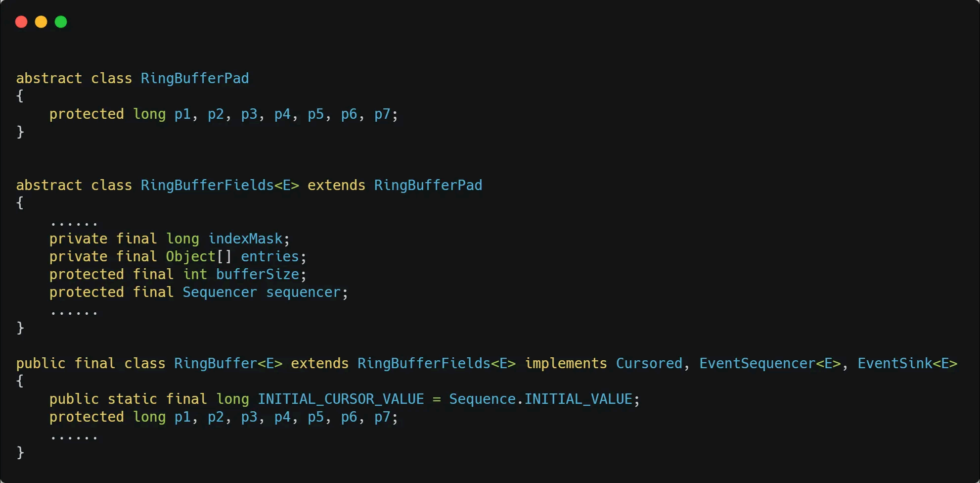Select the entries field name
The height and width of the screenshot is (483, 980).
point(270,256)
